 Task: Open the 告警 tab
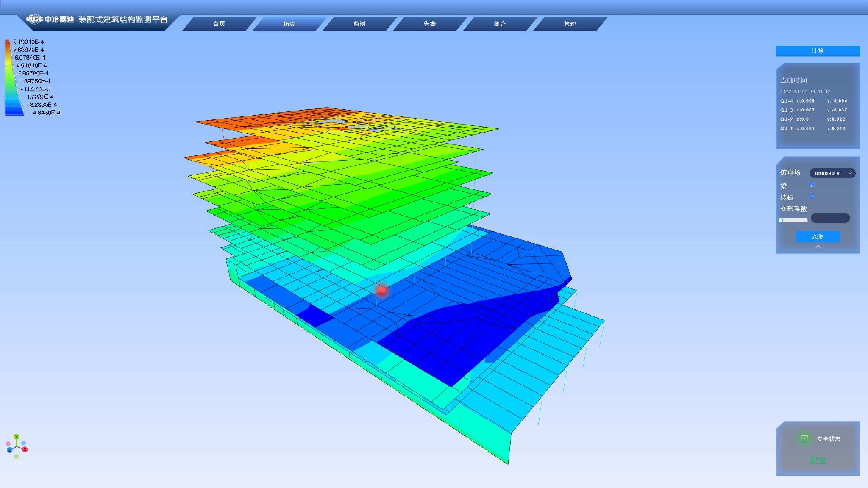point(429,24)
